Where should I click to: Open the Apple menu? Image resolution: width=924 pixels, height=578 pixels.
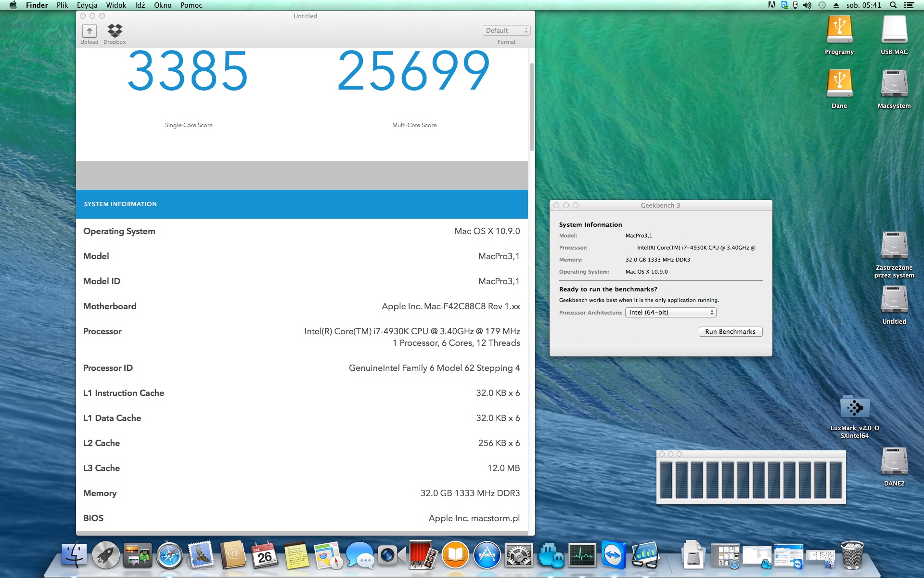(x=13, y=5)
